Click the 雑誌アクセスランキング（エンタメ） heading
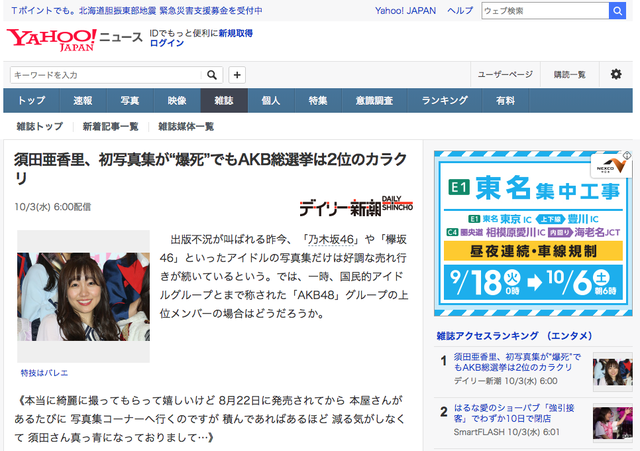The image size is (640, 451). 514,336
